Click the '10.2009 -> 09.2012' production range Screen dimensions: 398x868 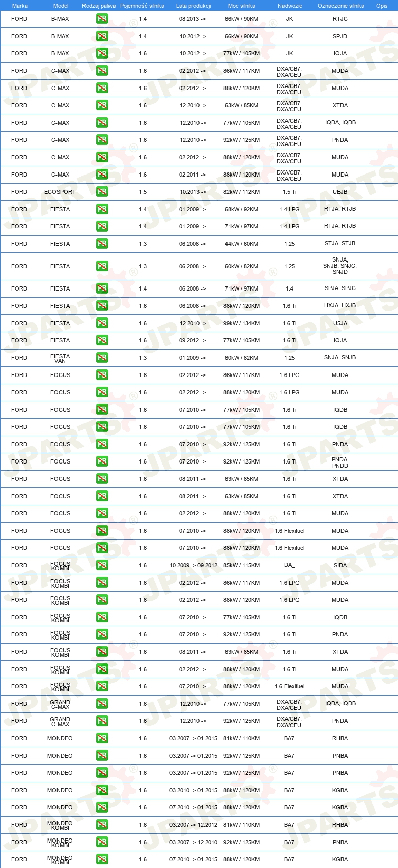click(193, 565)
